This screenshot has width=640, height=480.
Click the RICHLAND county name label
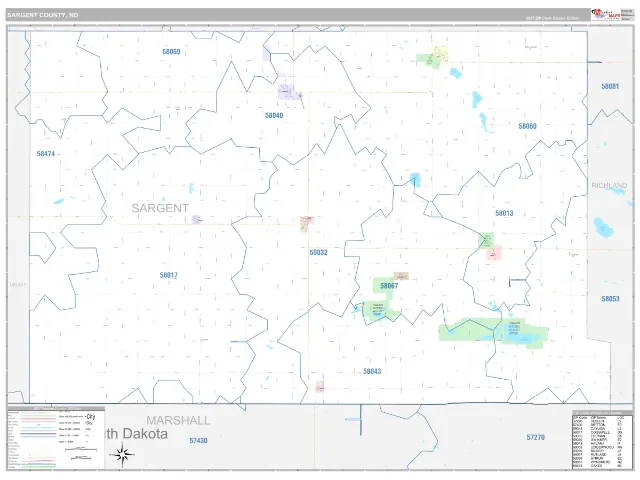pos(609,186)
